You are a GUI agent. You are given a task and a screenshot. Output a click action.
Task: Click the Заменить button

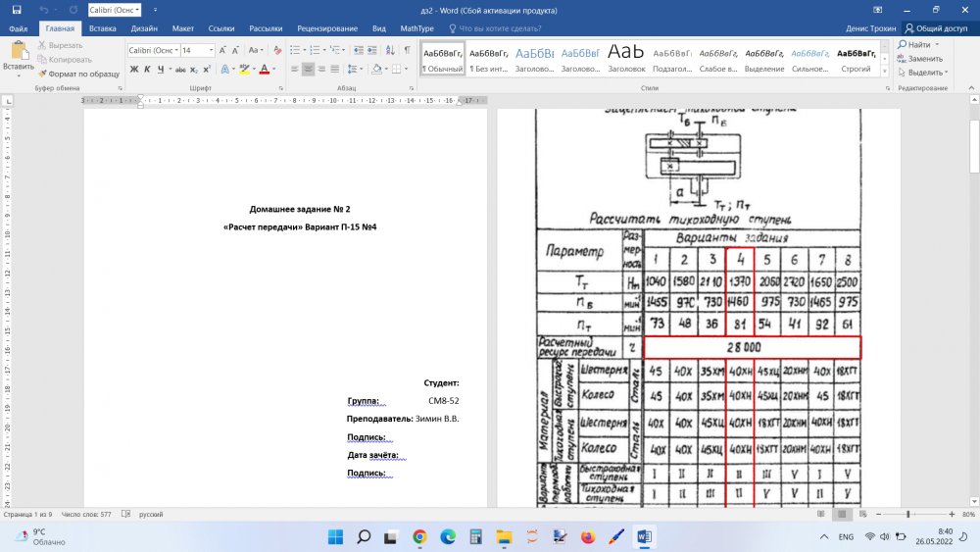[x=923, y=59]
